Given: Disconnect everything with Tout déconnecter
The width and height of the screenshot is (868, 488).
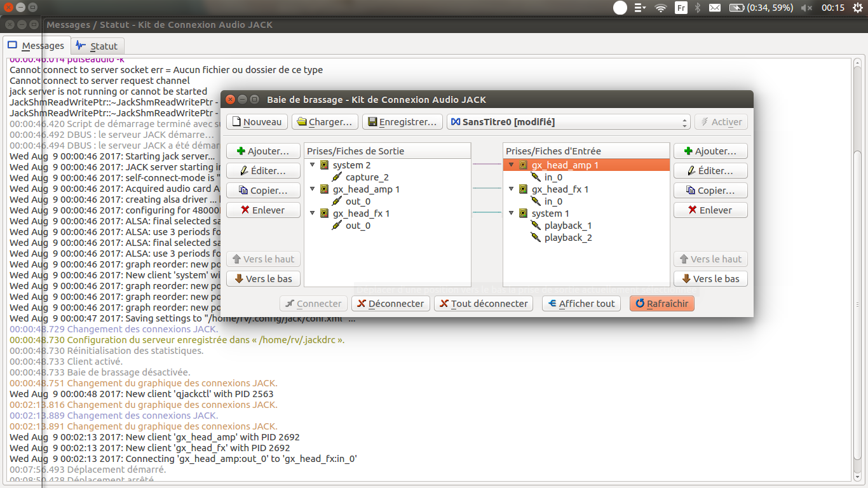Looking at the screenshot, I should pos(485,304).
